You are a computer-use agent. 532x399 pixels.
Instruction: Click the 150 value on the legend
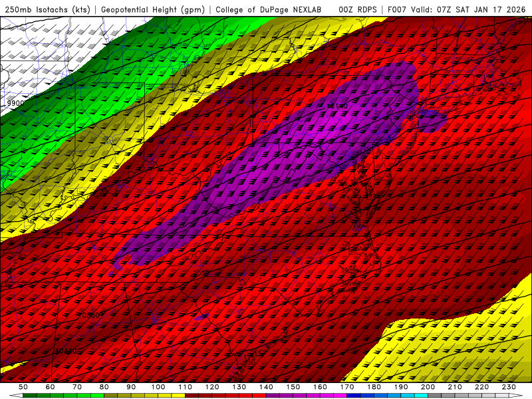pos(293,387)
